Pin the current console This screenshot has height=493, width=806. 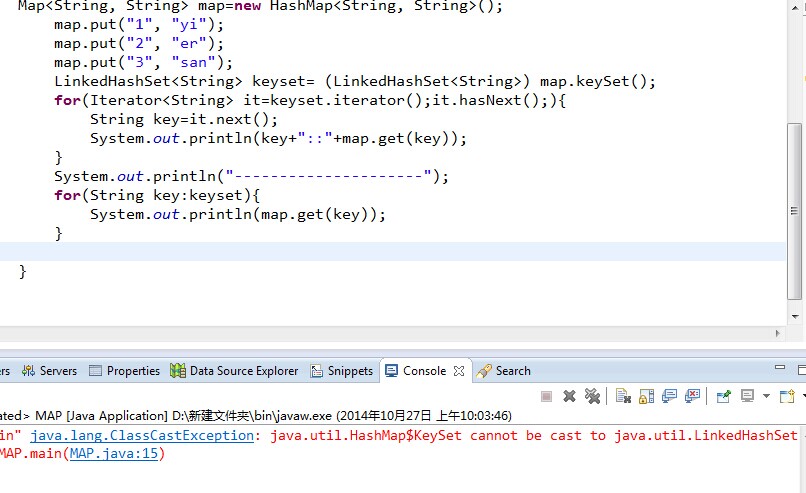tap(723, 396)
